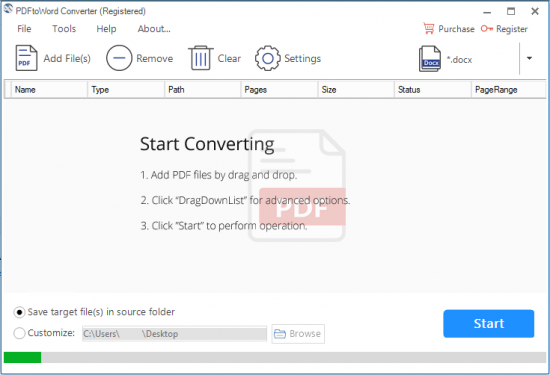Image resolution: width=550 pixels, height=375 pixels.
Task: Open the About... menu
Action: [x=154, y=29]
